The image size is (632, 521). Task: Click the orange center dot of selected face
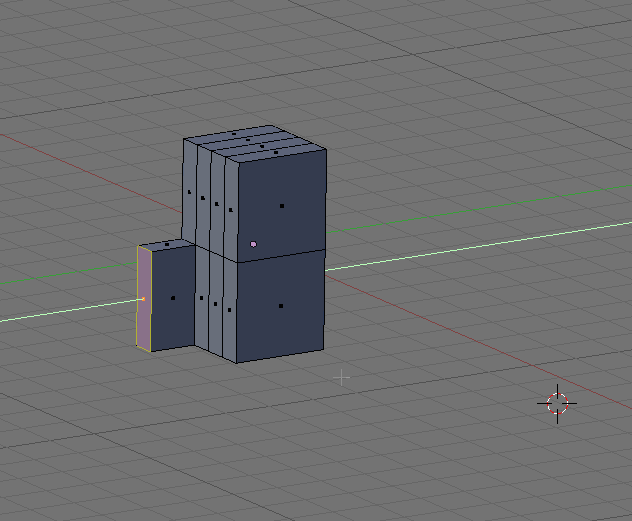click(143, 299)
